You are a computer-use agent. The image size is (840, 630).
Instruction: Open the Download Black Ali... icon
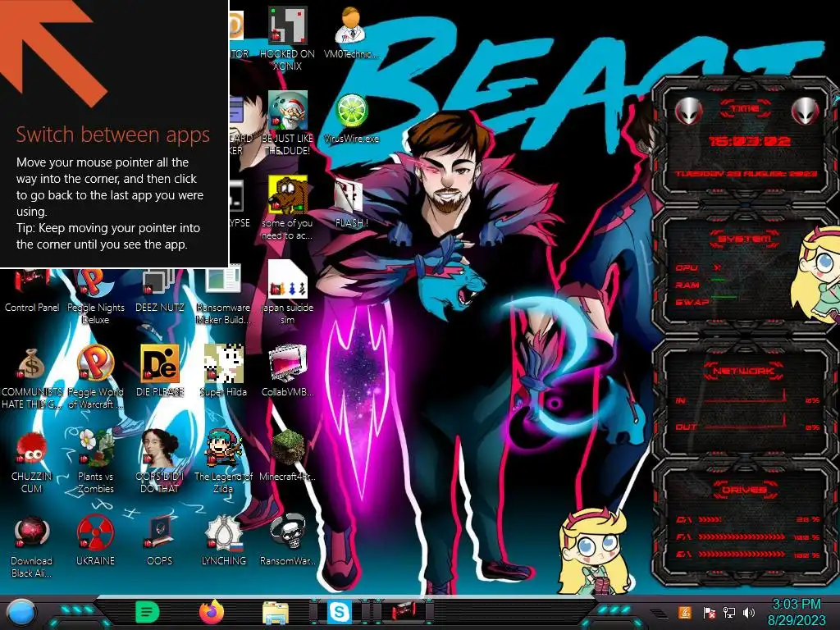tap(32, 546)
